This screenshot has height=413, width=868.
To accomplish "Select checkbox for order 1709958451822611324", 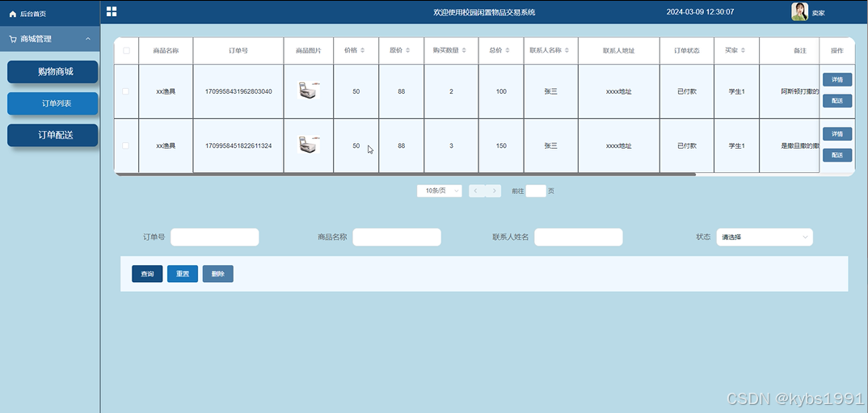I will click(x=125, y=145).
